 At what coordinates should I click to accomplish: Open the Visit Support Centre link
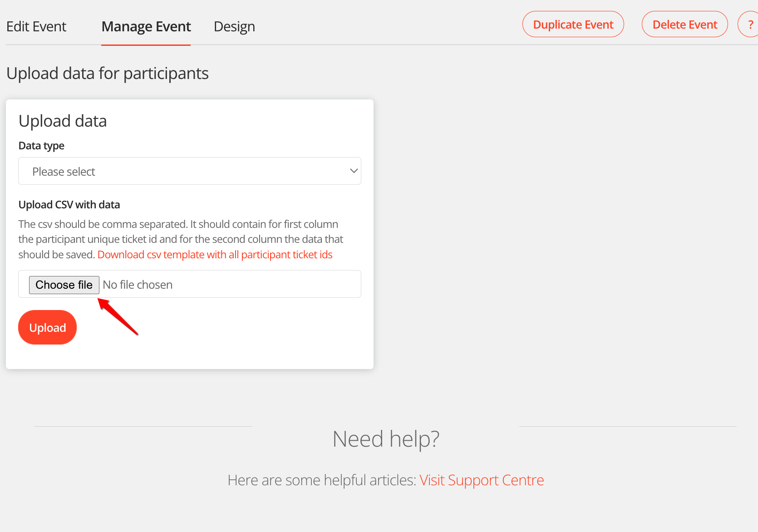pos(481,480)
